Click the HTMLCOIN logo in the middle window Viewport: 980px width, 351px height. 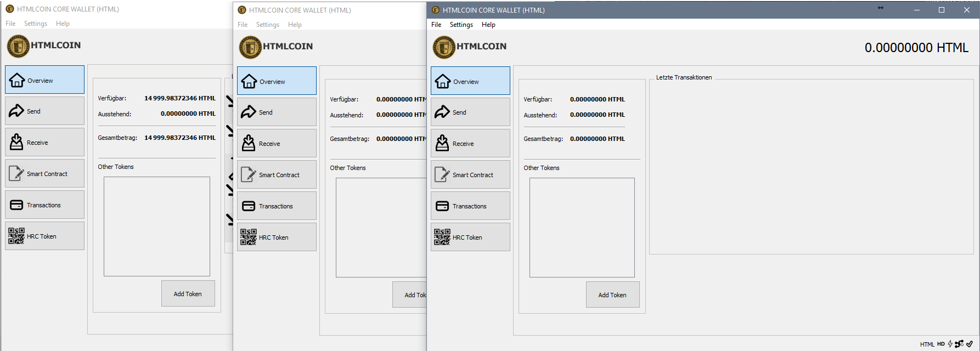[251, 47]
